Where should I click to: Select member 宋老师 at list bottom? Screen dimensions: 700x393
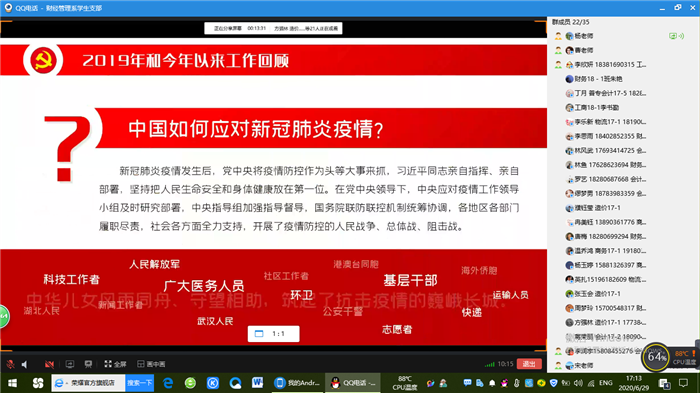pos(579,365)
